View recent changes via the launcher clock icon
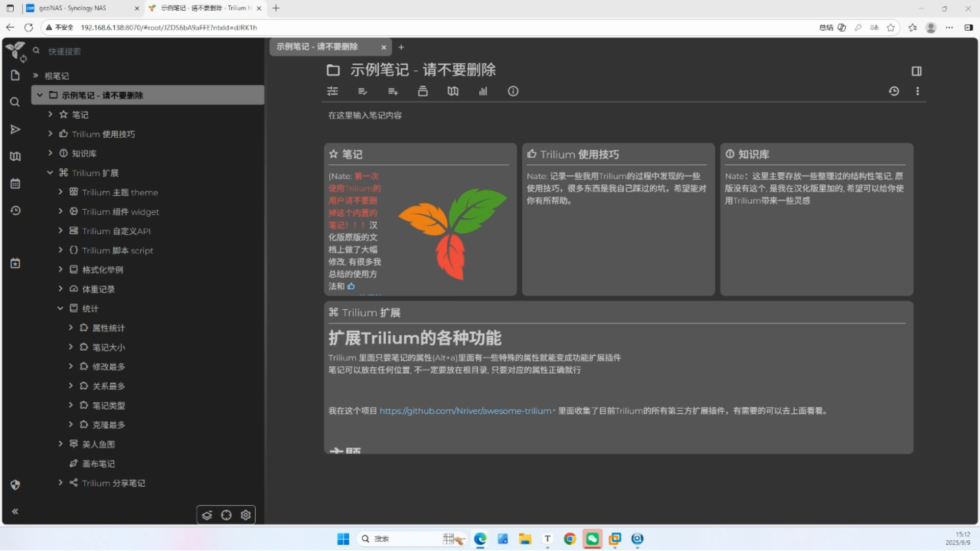980x551 pixels. pyautogui.click(x=15, y=211)
